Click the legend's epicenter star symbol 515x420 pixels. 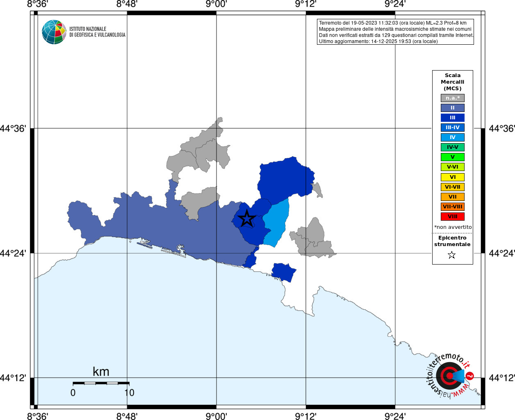tap(452, 255)
